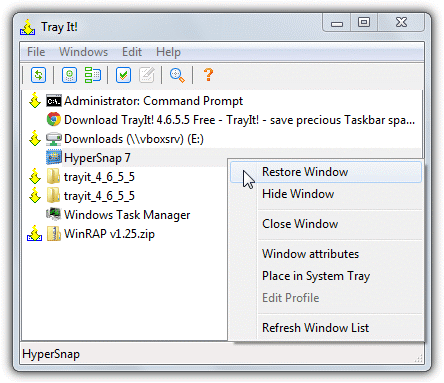
Task: Click the network drive icon beside Downloads
Action: pyautogui.click(x=54, y=139)
